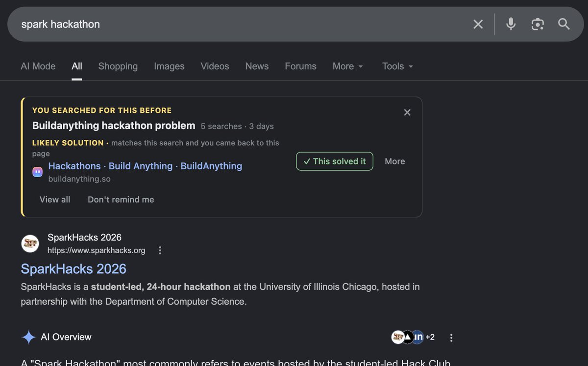This screenshot has height=366, width=588.
Task: Switch to AI Mode tab
Action: coord(38,66)
